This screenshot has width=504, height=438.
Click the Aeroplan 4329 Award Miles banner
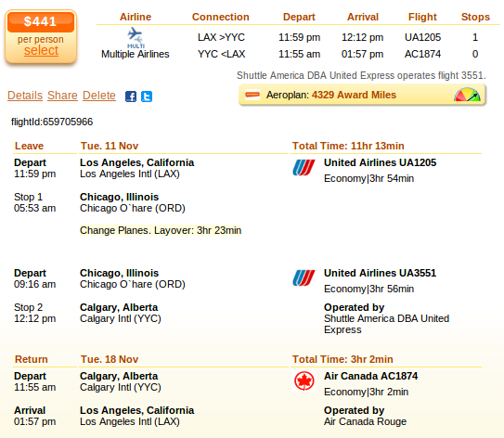(x=362, y=95)
